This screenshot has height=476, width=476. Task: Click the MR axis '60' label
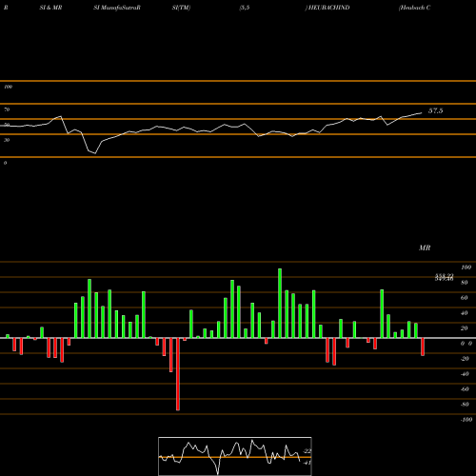pos(465,298)
